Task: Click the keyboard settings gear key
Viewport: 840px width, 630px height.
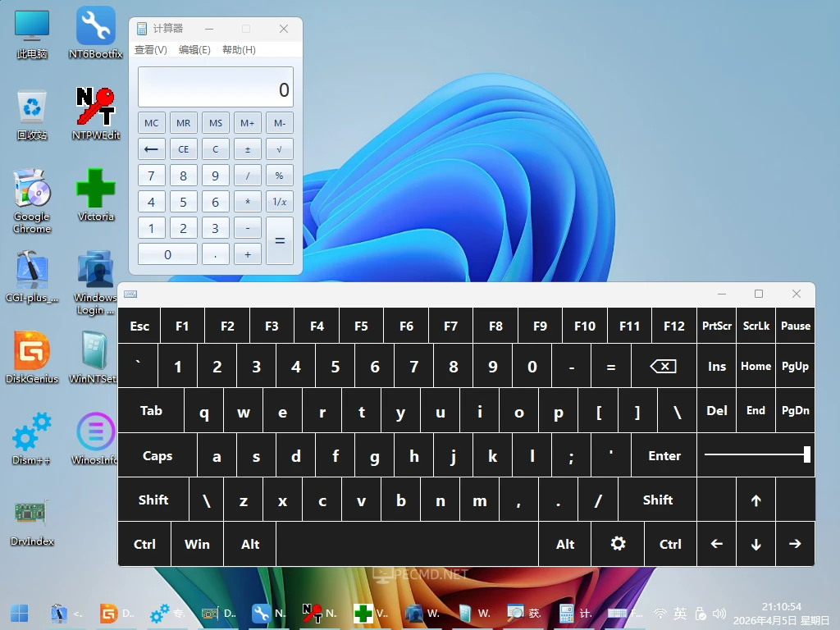Action: 618,544
